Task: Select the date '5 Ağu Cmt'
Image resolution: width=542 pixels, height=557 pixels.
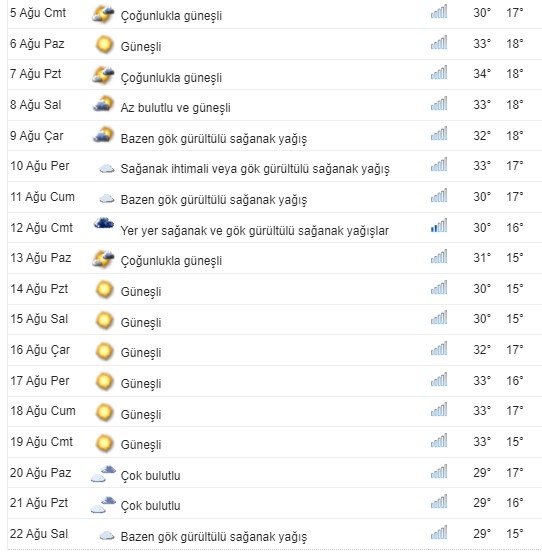Action: 38,13
